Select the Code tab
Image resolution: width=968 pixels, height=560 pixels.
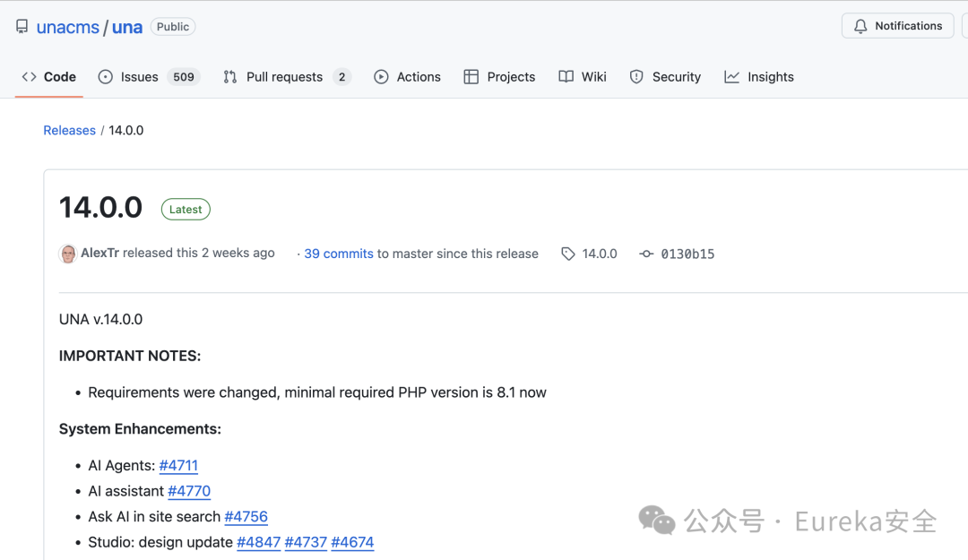(x=48, y=76)
